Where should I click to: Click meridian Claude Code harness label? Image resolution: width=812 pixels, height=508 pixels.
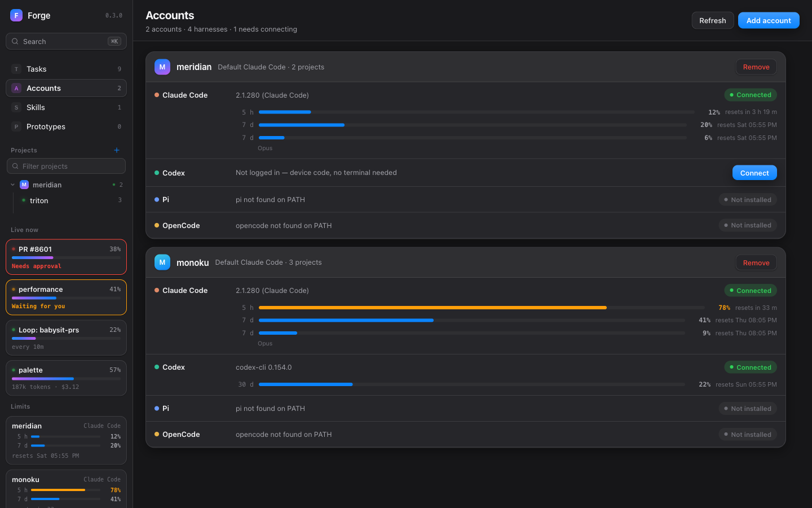pos(185,95)
